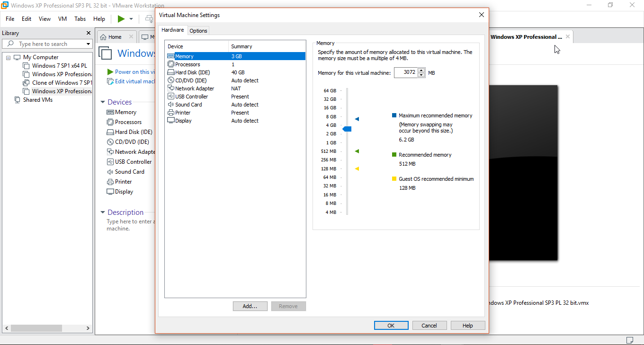This screenshot has width=644, height=345.
Task: Switch to the Options tab in settings dialog
Action: [198, 31]
